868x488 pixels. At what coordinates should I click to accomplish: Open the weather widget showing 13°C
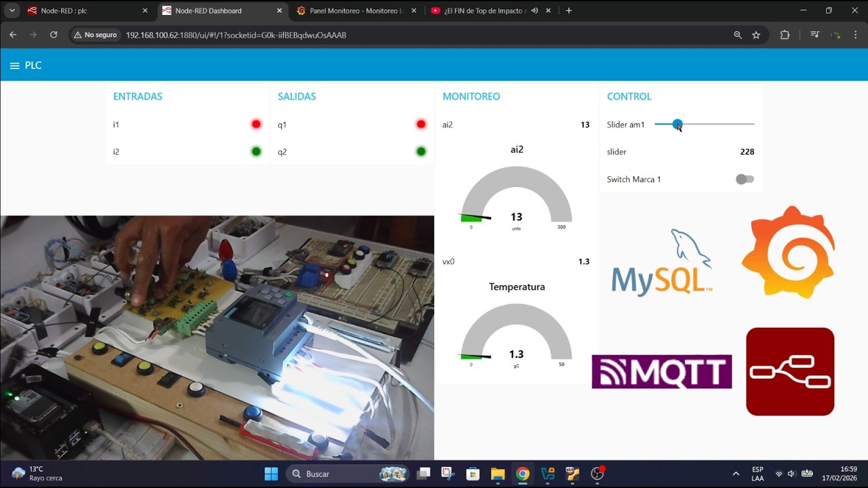click(x=37, y=474)
